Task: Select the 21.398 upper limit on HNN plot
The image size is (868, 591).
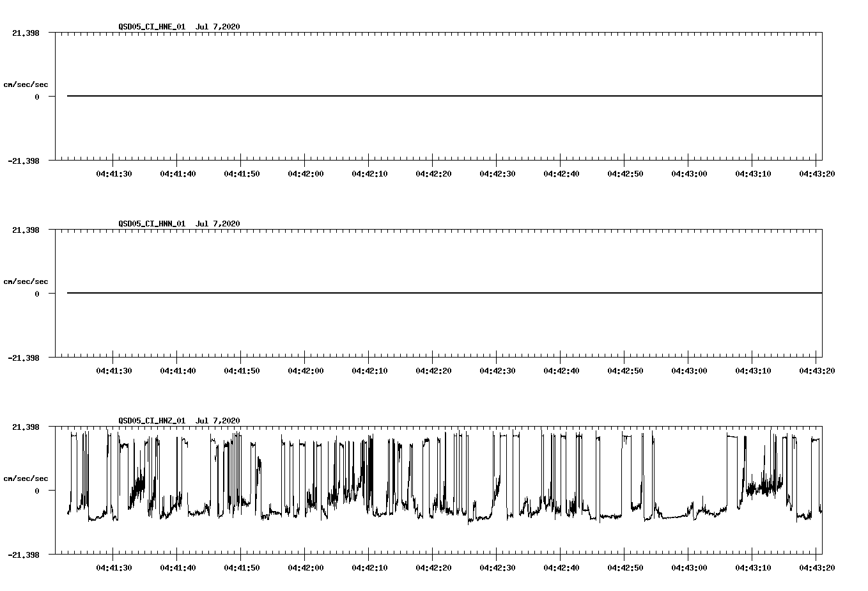Action: (26, 230)
